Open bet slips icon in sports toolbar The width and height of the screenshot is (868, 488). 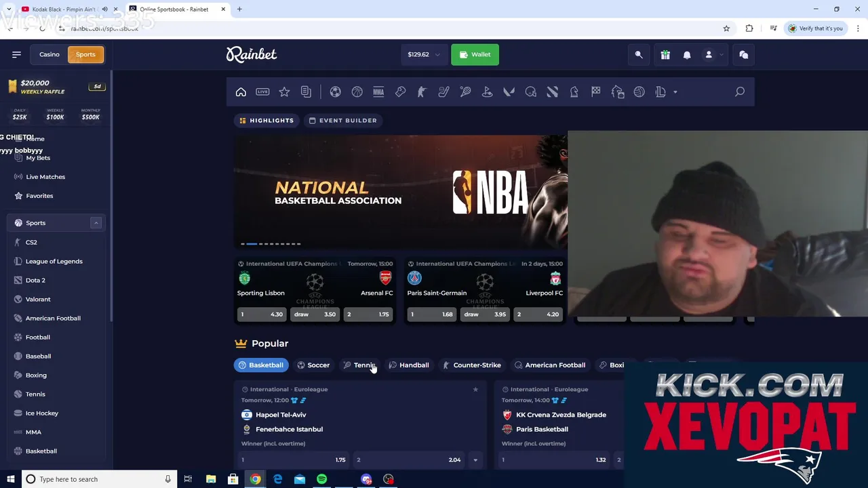[306, 91]
